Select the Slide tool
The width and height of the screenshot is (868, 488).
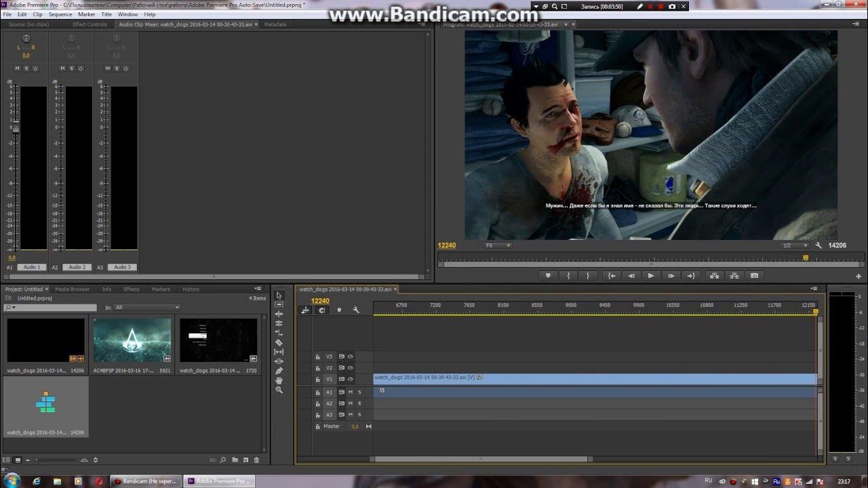coord(279,362)
